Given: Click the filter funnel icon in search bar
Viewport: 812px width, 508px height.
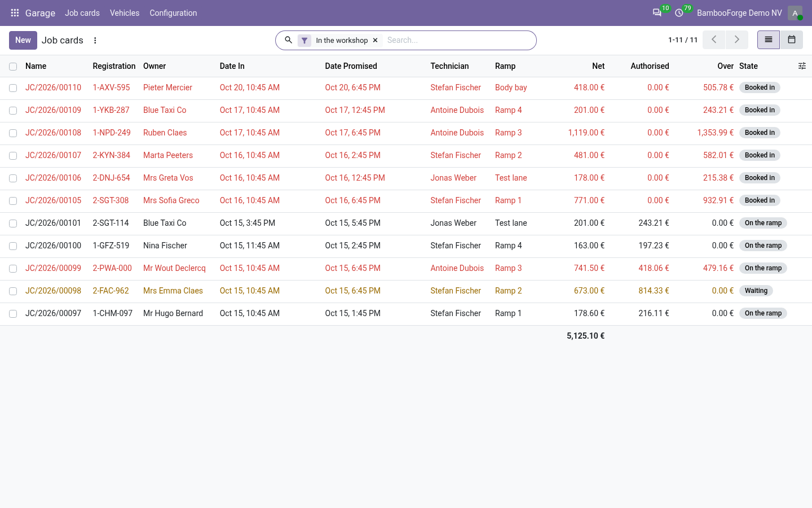Looking at the screenshot, I should point(304,41).
